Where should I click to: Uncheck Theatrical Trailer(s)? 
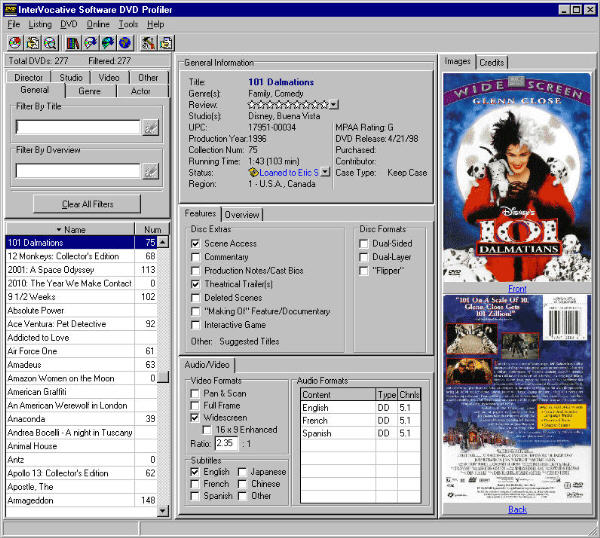point(195,284)
